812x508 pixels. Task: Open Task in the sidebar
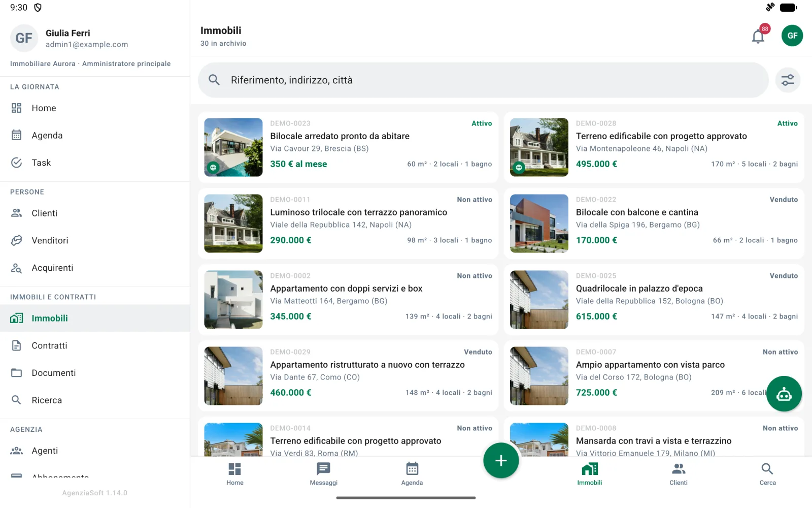click(x=95, y=163)
